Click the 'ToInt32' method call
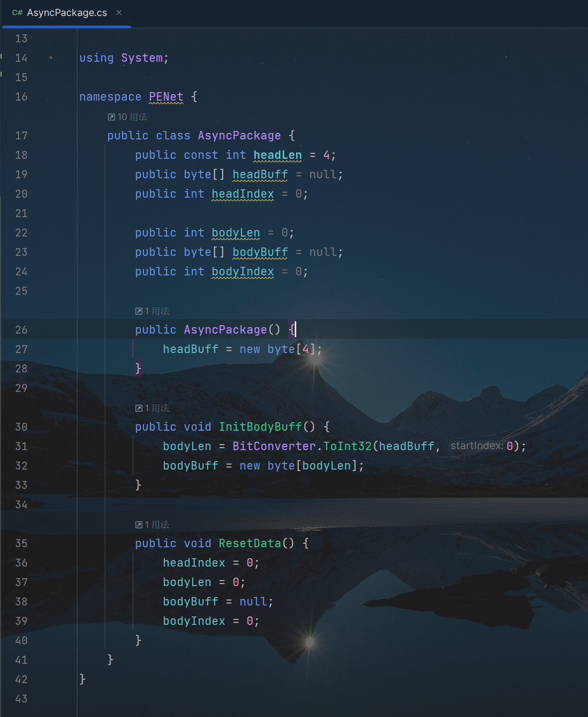The height and width of the screenshot is (717, 588). click(348, 447)
